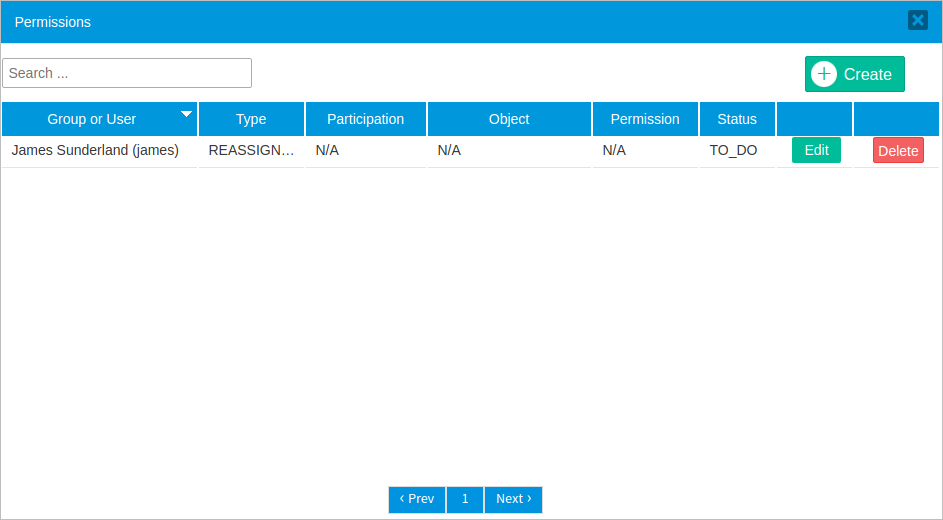Click the N/A cell under Participation
Screen dimensions: 943x520
[x=328, y=151]
